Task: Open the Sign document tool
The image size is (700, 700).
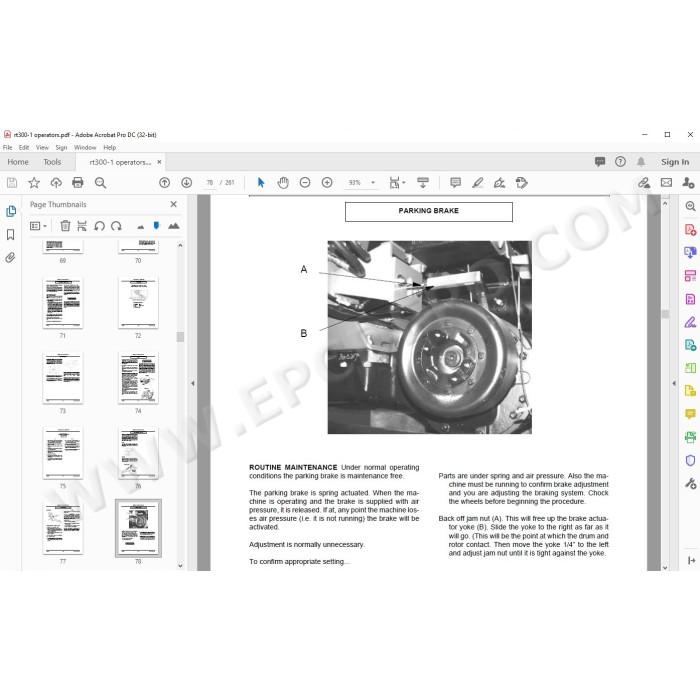Action: [x=500, y=183]
